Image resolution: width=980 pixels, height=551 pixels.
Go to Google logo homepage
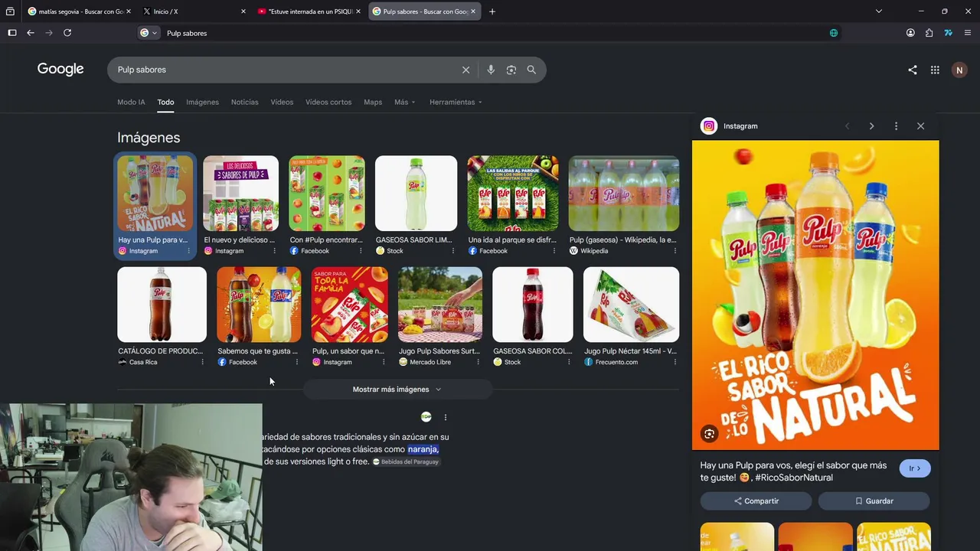pyautogui.click(x=60, y=70)
